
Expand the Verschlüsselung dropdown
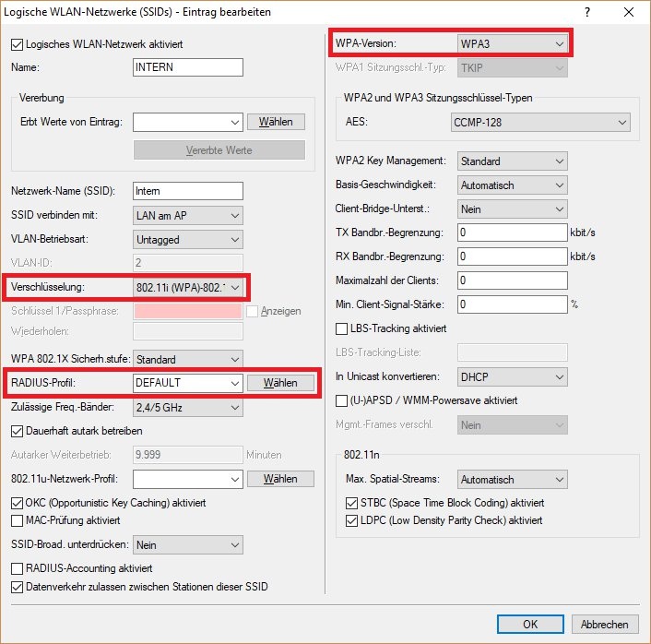tap(188, 289)
